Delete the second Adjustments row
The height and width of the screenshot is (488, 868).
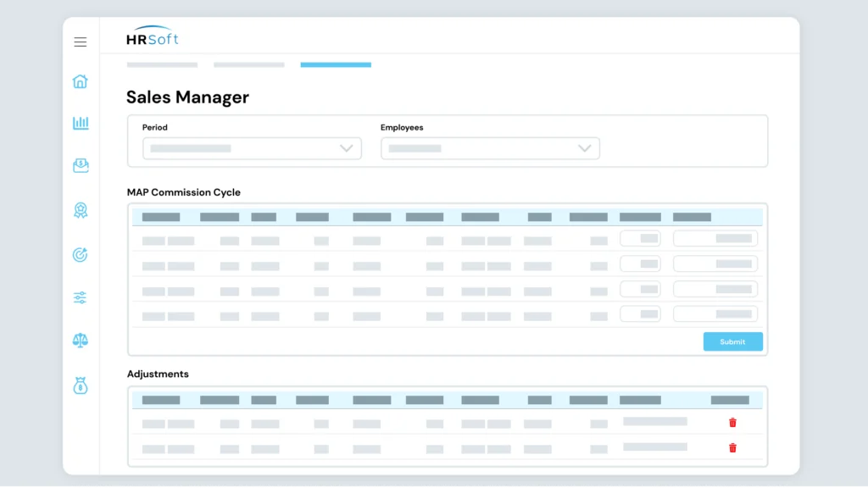(x=732, y=448)
